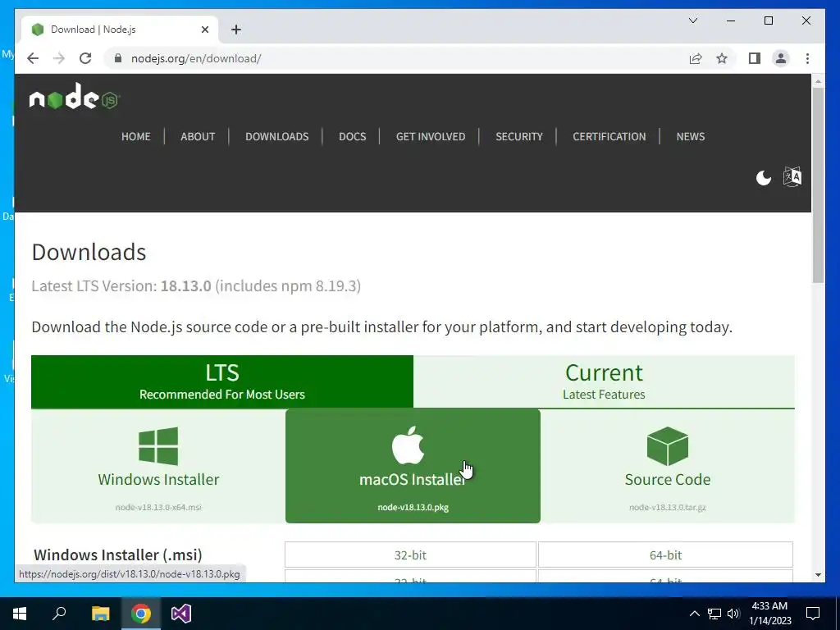
Task: Click 64-bit Windows Installer (.msi) link
Action: (x=665, y=555)
